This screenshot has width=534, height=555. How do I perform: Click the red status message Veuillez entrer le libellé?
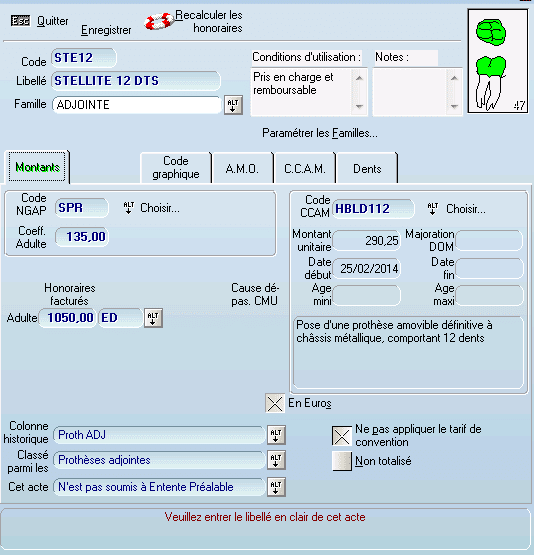pos(265,517)
